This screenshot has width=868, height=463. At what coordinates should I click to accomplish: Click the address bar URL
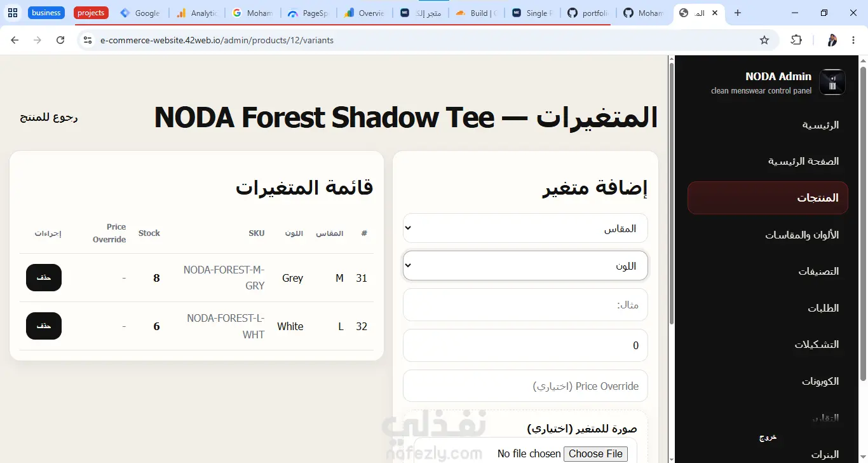[217, 40]
